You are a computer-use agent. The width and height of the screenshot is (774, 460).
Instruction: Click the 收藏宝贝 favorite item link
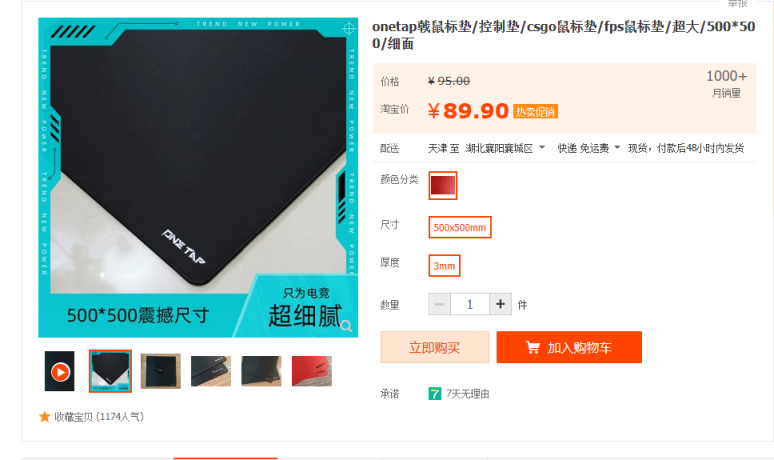point(99,417)
